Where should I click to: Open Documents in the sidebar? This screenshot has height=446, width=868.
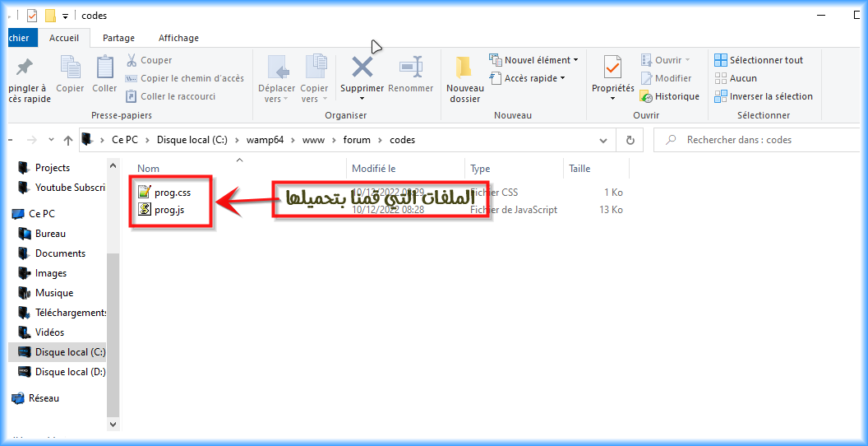click(52, 253)
